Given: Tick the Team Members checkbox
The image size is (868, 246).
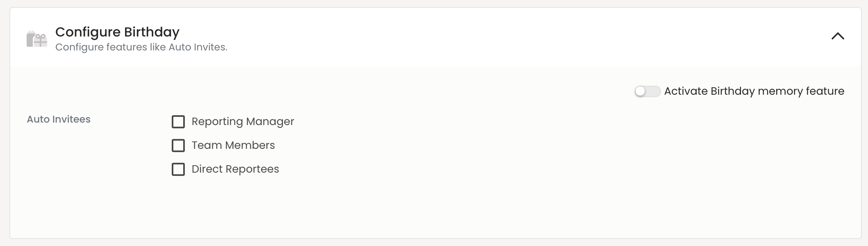Looking at the screenshot, I should (x=178, y=146).
